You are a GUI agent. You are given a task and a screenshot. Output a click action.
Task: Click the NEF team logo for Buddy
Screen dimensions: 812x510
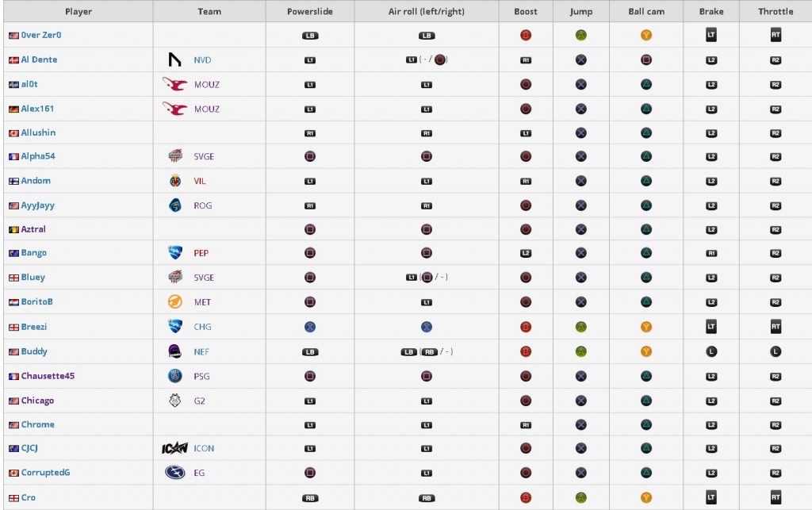point(175,351)
